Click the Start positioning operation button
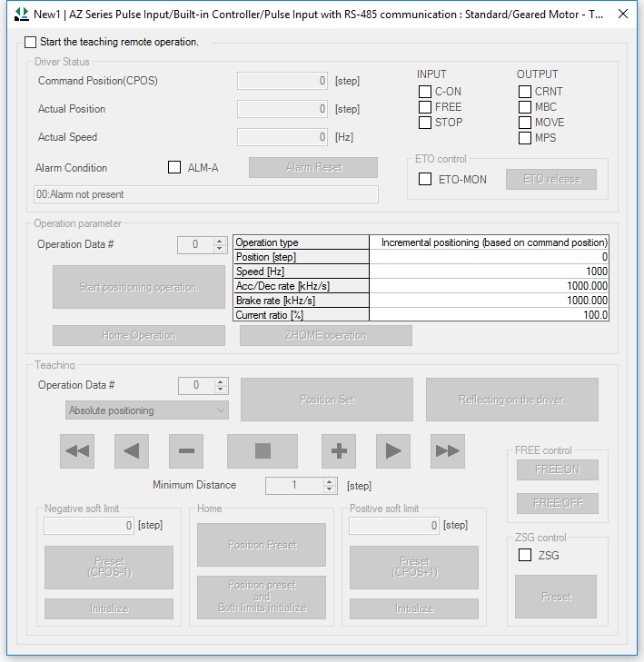 [x=139, y=288]
